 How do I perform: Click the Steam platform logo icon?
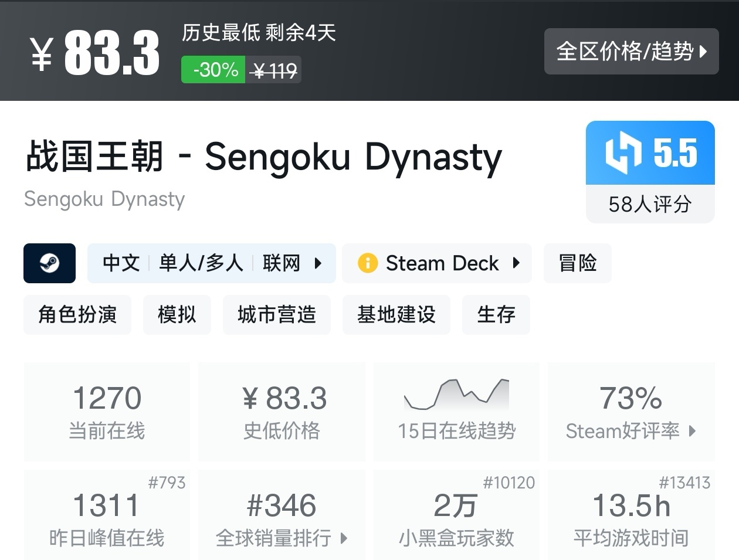49,263
